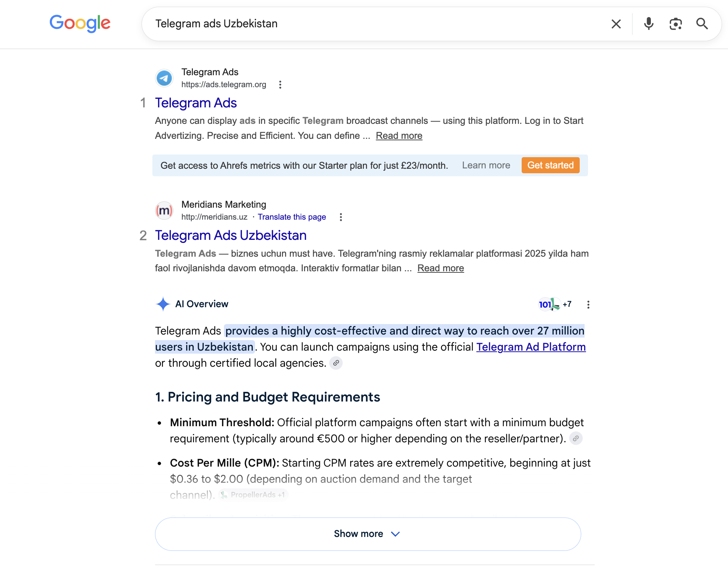
Task: Click the 'Minimum Threshold:' bold label
Action: (x=222, y=422)
